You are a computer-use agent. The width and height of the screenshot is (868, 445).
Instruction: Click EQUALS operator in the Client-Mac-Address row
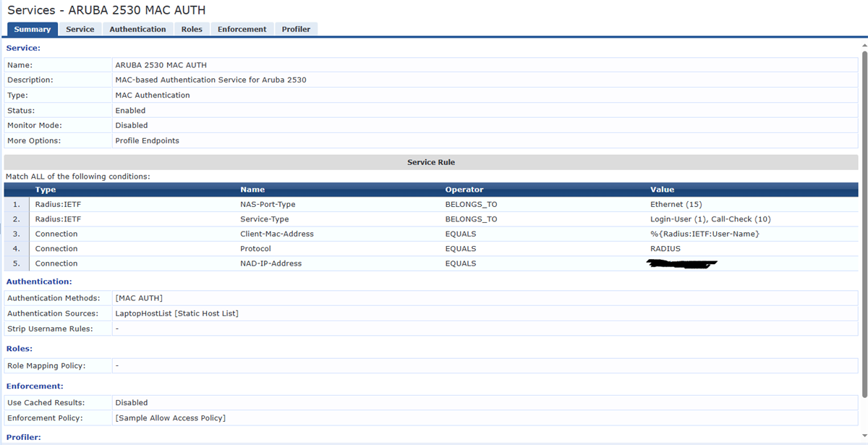[x=461, y=234]
